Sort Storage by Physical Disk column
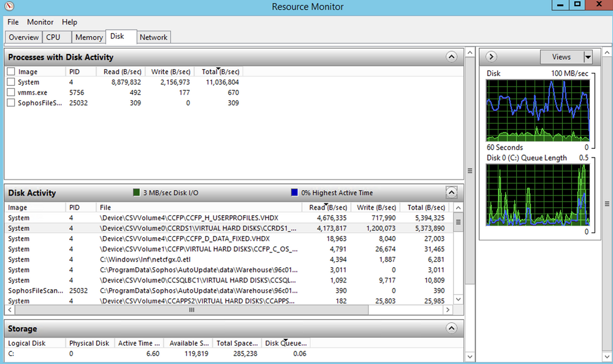The image size is (613, 364). (x=89, y=343)
